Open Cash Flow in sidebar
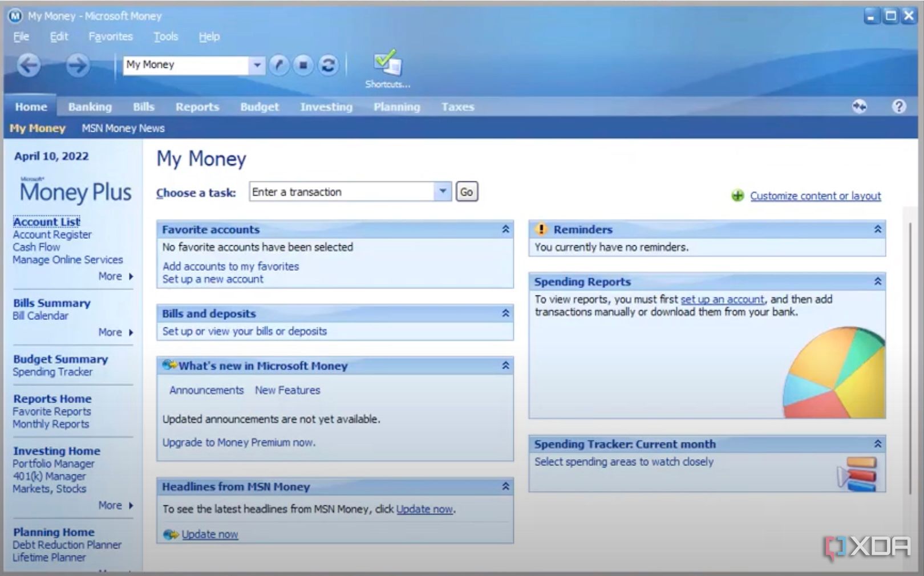The image size is (924, 576). 37,247
